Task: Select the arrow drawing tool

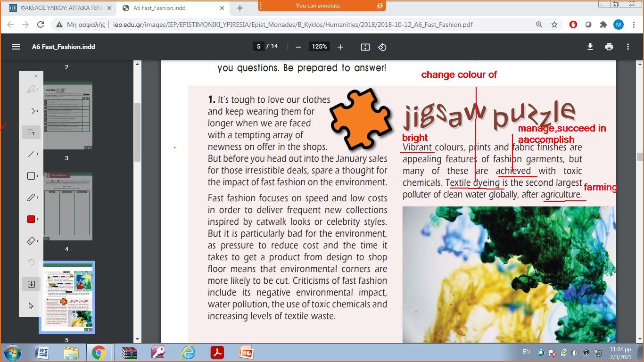Action: coord(31,111)
